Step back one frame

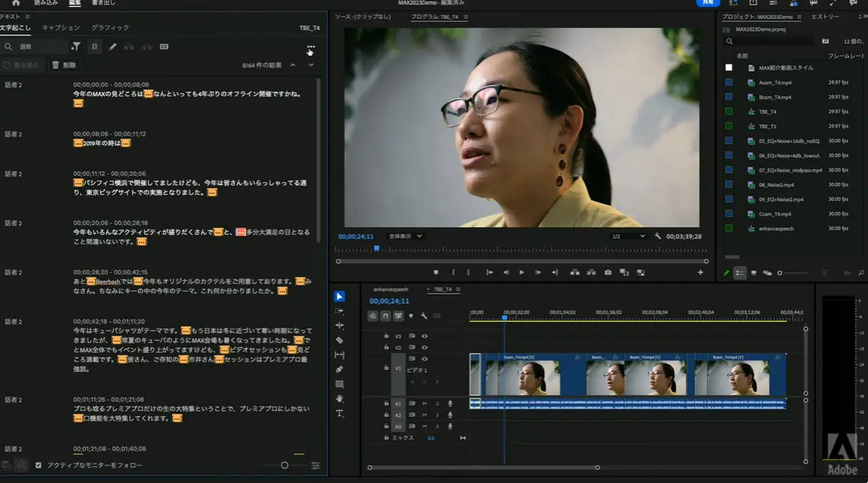pos(505,272)
